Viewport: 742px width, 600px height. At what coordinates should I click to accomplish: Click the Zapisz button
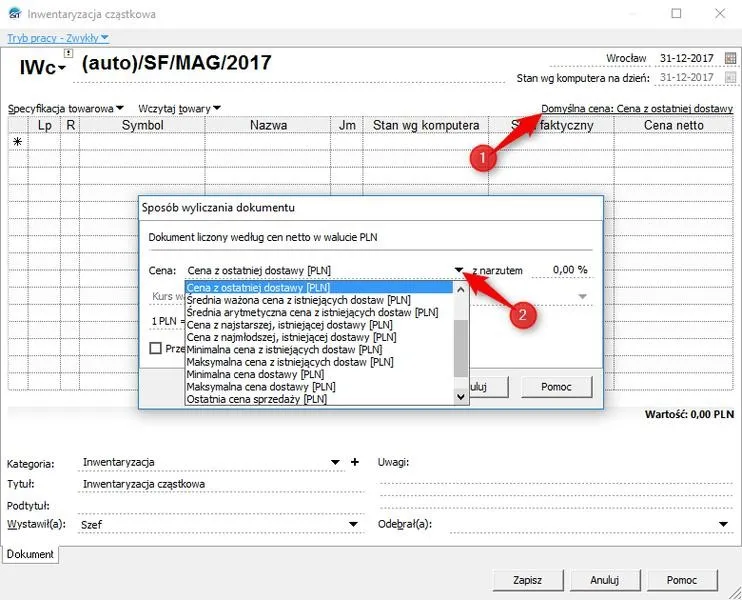(528, 580)
